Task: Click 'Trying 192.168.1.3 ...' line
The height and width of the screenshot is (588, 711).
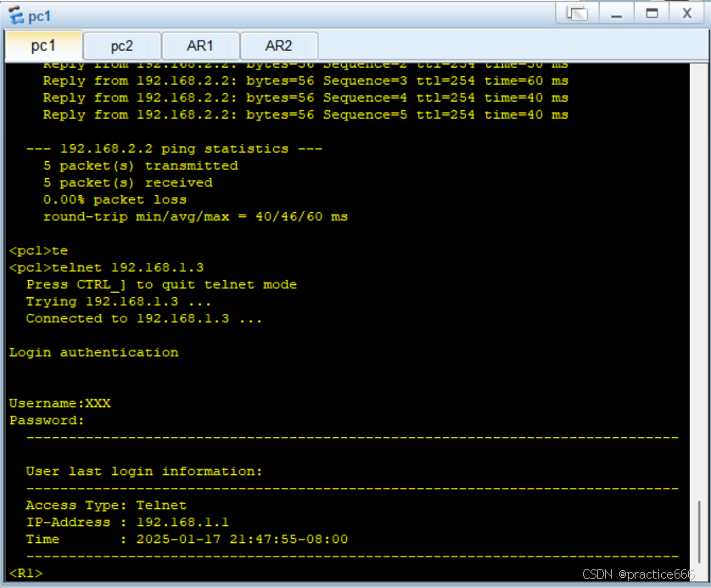Action: click(x=118, y=301)
